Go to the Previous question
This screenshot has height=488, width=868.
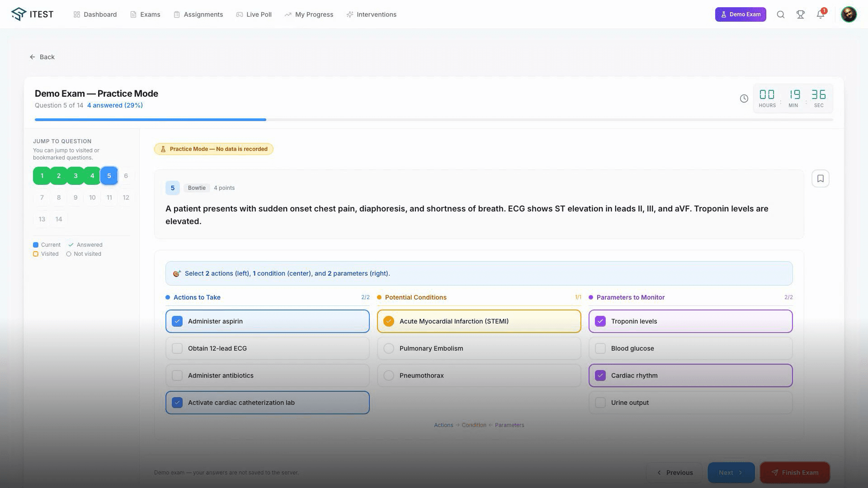675,473
